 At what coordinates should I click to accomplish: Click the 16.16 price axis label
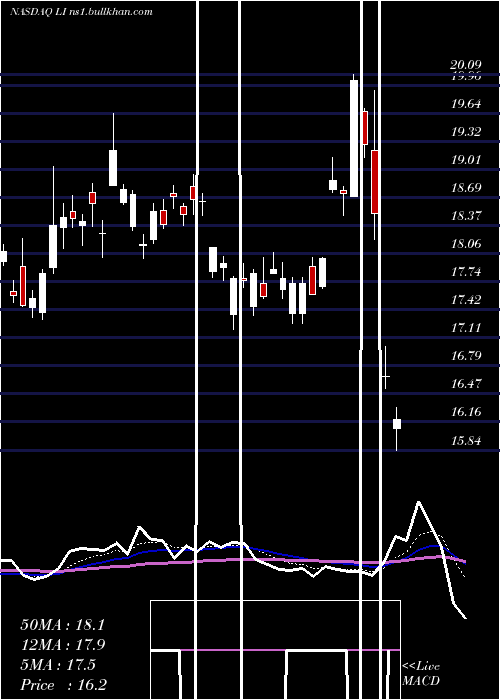[x=466, y=412]
